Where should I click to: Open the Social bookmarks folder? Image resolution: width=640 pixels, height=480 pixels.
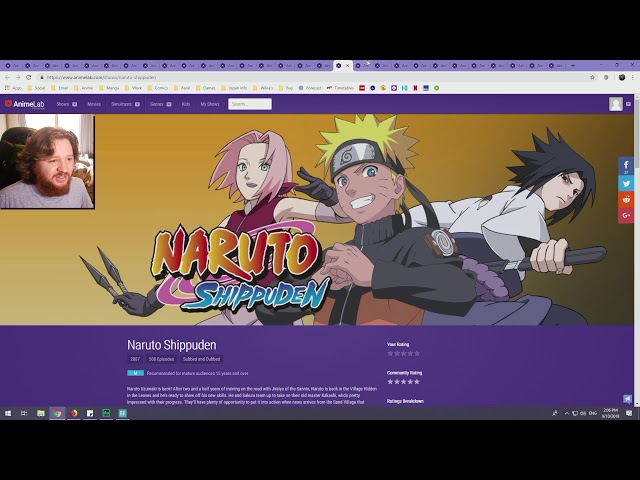pyautogui.click(x=36, y=88)
